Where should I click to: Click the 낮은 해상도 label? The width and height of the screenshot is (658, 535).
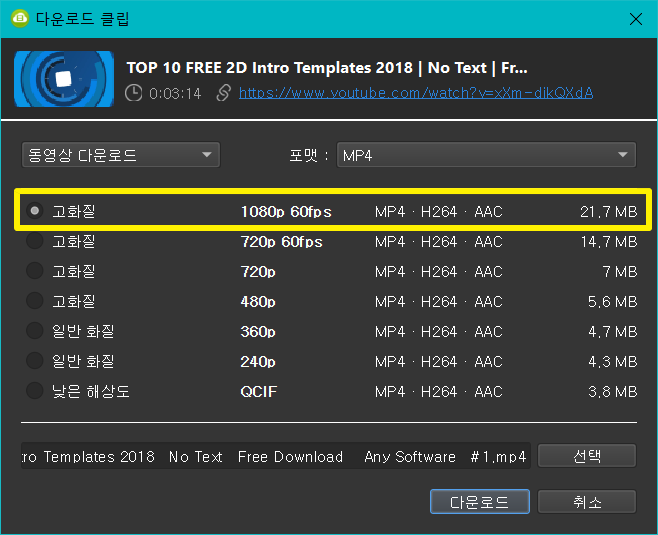coord(91,391)
